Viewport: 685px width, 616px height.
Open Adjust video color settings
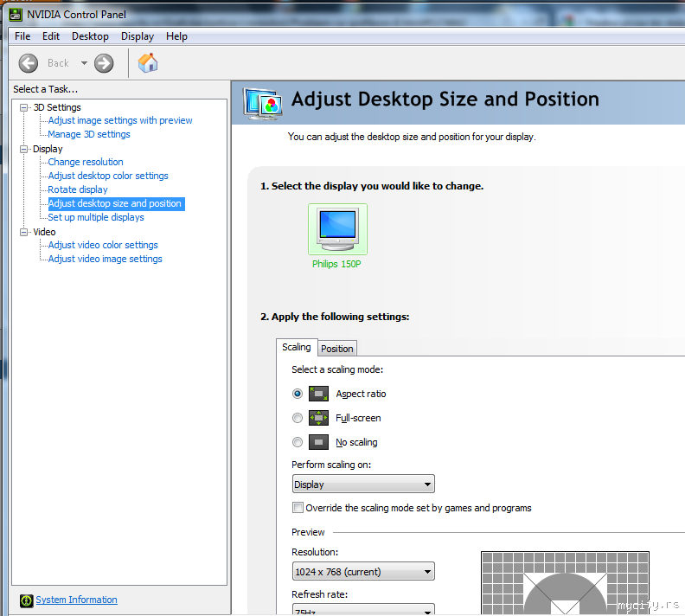103,245
